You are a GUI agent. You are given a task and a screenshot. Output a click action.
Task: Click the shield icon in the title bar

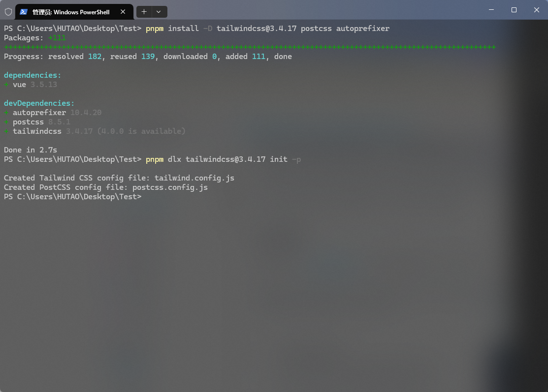click(8, 12)
